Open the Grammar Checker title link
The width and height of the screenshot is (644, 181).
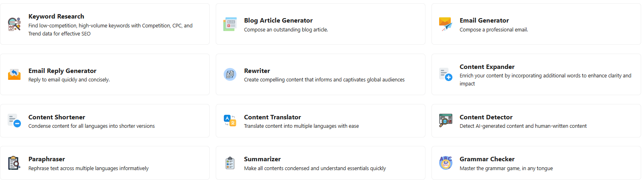tap(487, 159)
